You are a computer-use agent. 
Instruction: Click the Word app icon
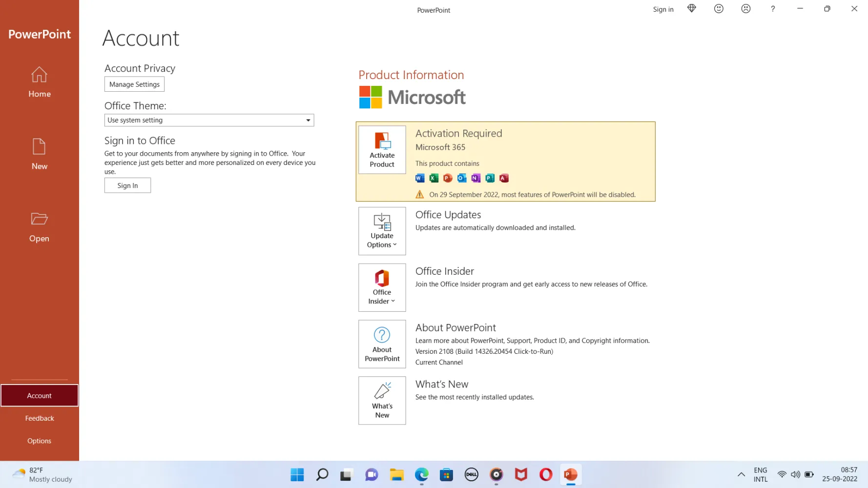tap(420, 178)
